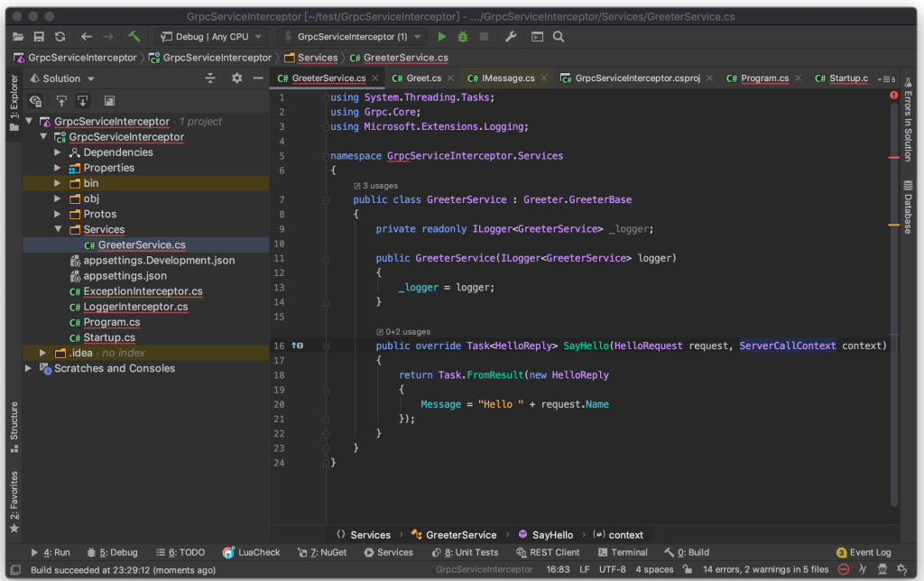Click the red error indicator in editor corner

pos(893,96)
